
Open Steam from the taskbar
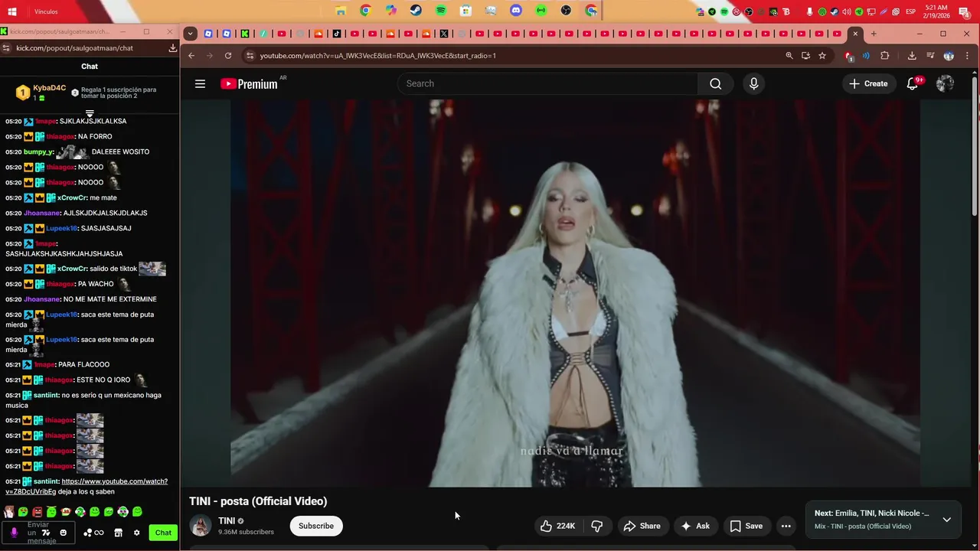tap(416, 11)
